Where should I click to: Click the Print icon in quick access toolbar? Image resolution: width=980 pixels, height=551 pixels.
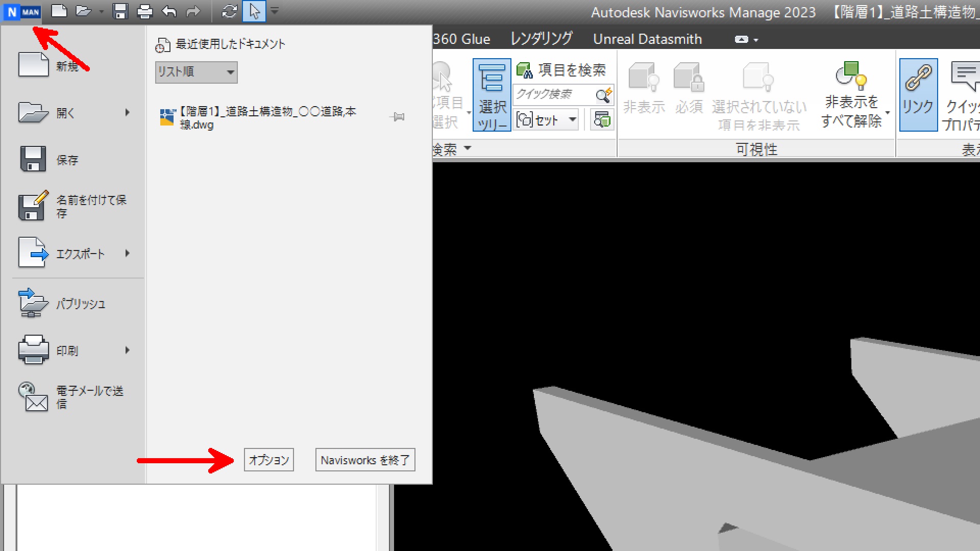[145, 11]
